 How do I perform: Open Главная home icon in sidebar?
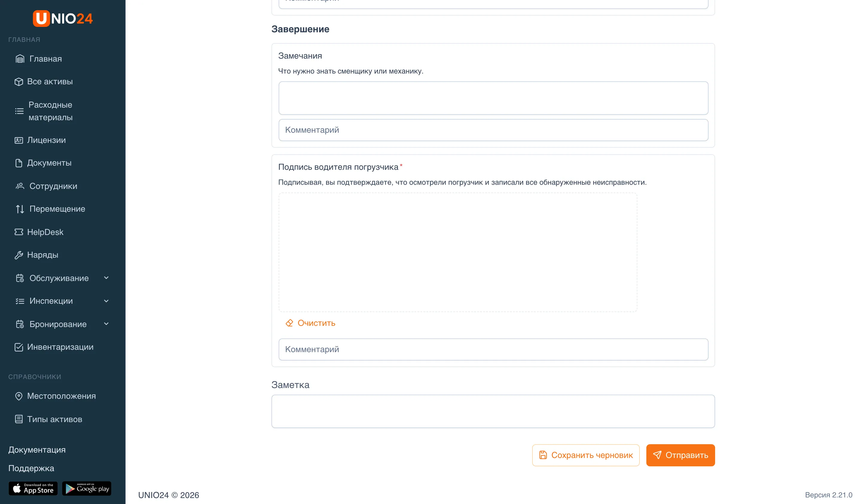point(20,59)
